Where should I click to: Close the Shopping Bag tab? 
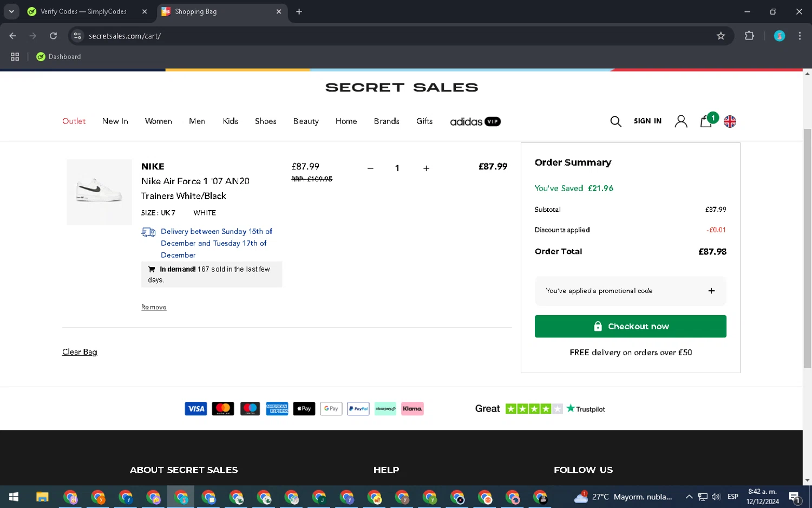pos(279,11)
